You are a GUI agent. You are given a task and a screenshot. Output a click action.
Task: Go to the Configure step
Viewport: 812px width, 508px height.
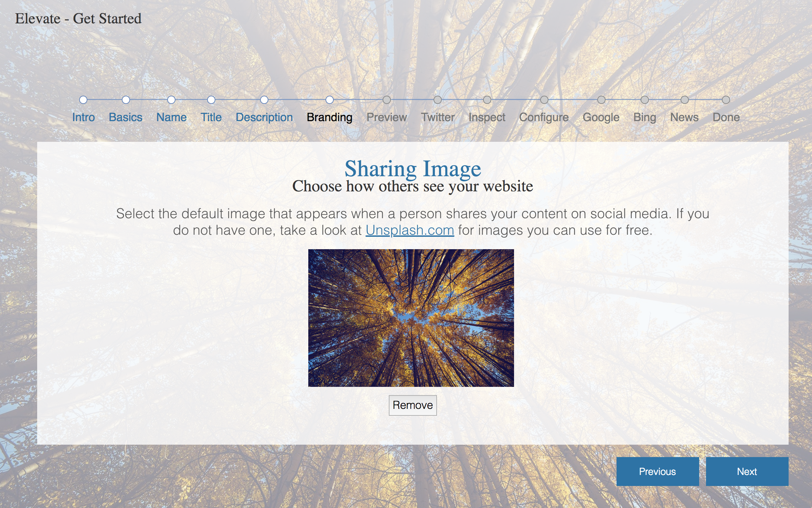coord(544,117)
